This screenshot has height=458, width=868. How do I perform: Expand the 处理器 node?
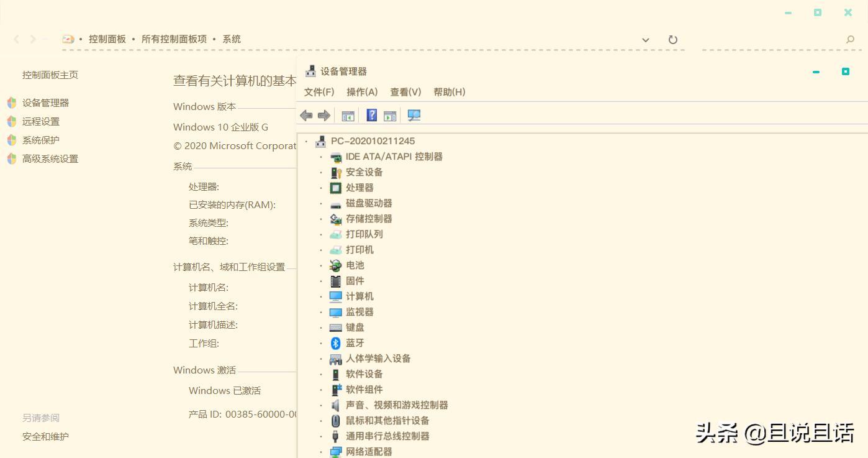[321, 188]
